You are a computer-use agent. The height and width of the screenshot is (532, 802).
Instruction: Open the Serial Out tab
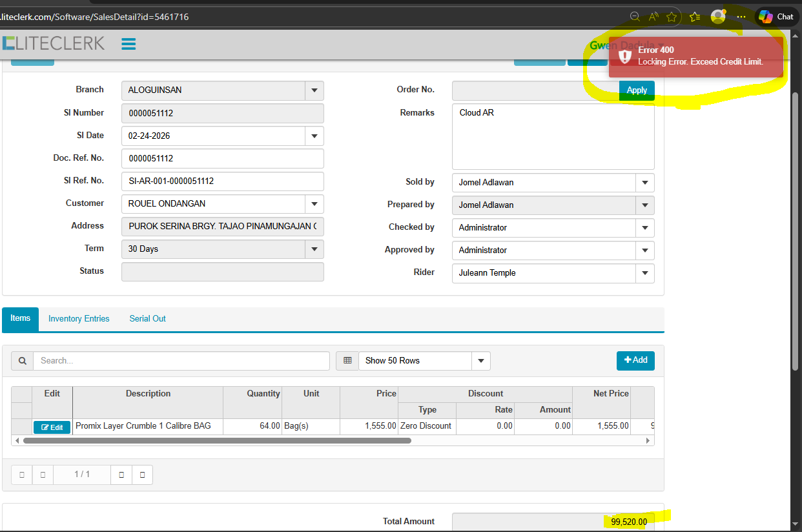click(x=147, y=319)
